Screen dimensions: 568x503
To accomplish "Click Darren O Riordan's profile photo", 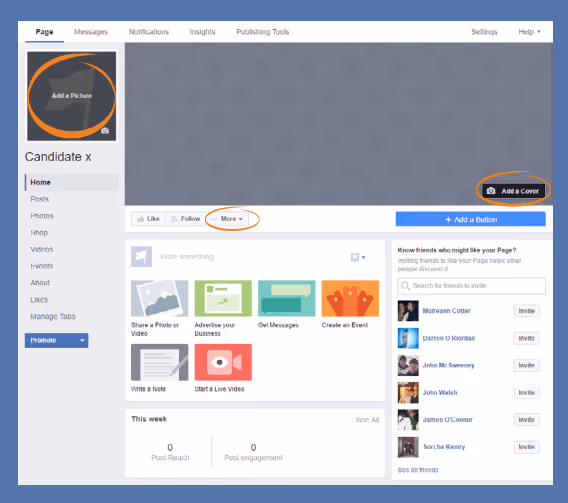I will tap(408, 338).
